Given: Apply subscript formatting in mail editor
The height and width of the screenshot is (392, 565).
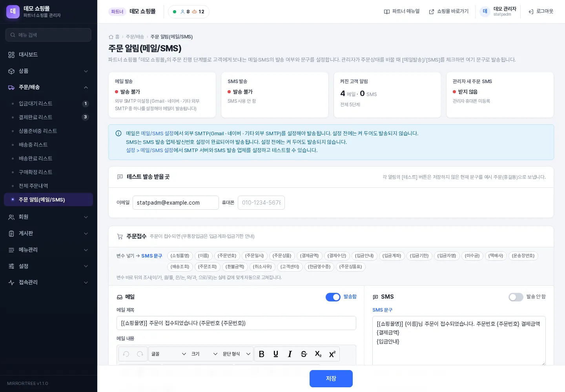Looking at the screenshot, I should tap(318, 354).
